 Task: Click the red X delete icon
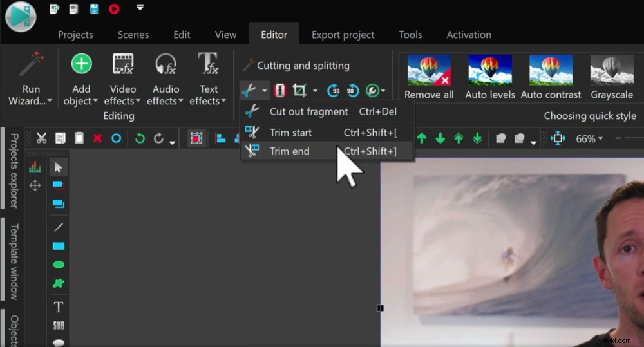97,138
